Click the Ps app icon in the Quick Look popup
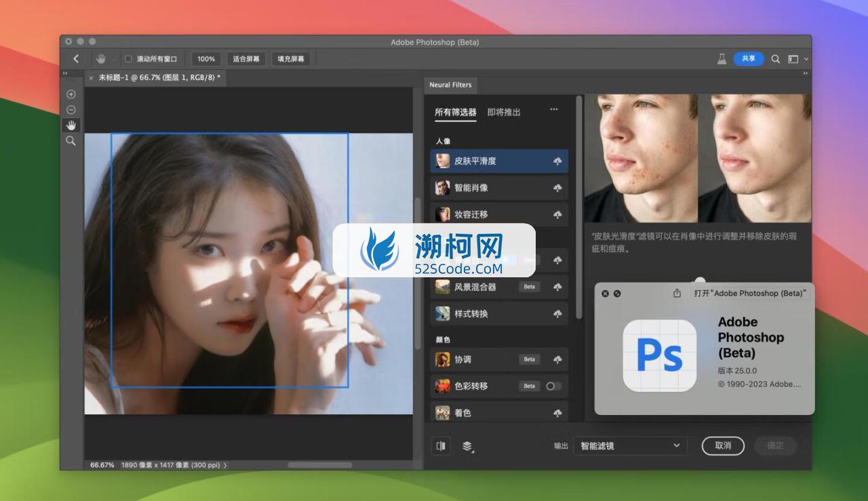The width and height of the screenshot is (868, 501). click(x=660, y=356)
